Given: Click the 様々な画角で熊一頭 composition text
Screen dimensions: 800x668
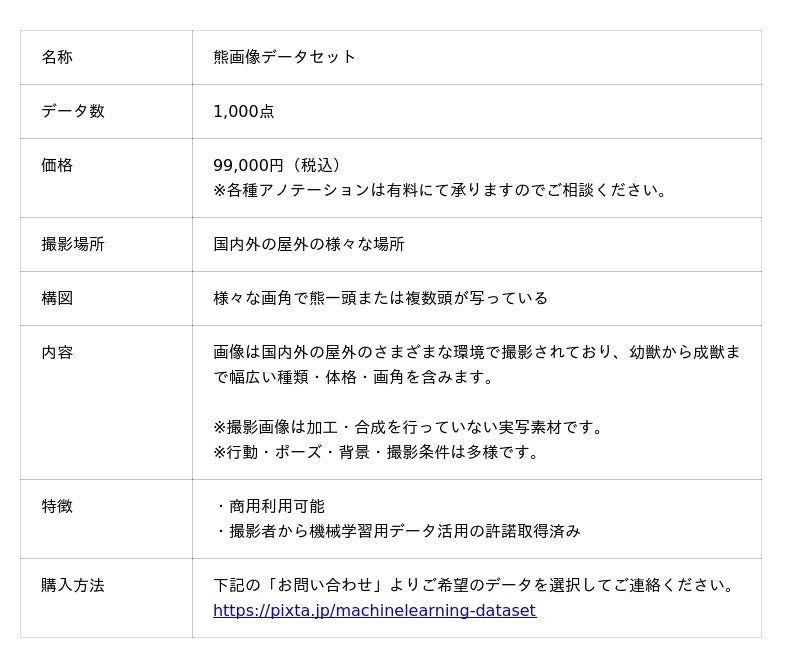Looking at the screenshot, I should 380,298.
